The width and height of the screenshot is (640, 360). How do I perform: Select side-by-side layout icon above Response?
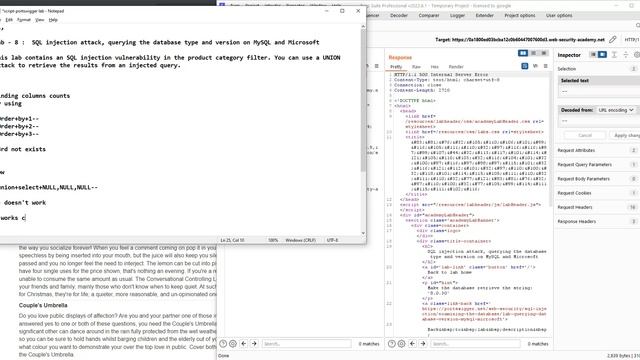pos(523,53)
